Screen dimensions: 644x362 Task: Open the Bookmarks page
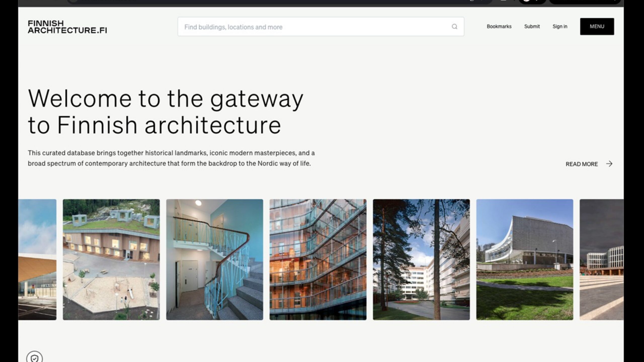click(x=499, y=26)
